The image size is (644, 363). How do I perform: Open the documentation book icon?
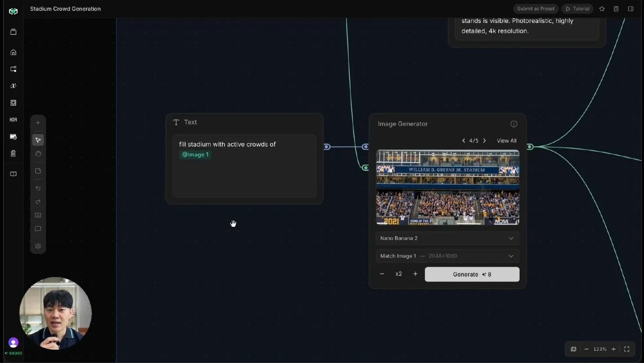(x=13, y=174)
